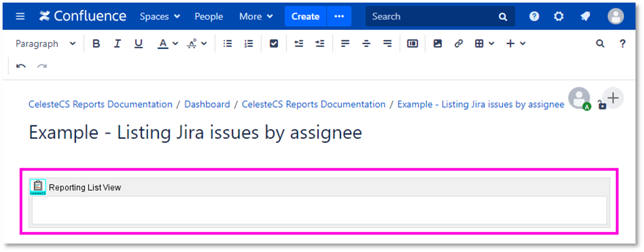
Task: Click the CelesteCS macro icon
Action: click(38, 187)
